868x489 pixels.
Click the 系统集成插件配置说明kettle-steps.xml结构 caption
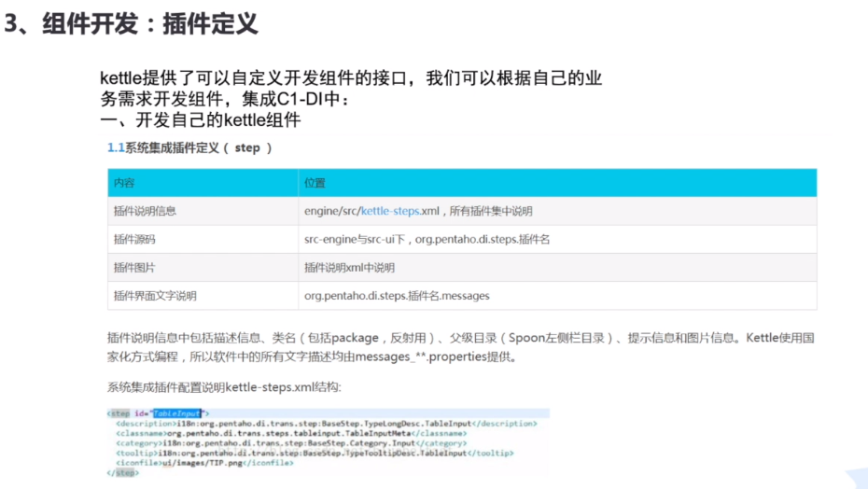pyautogui.click(x=224, y=387)
